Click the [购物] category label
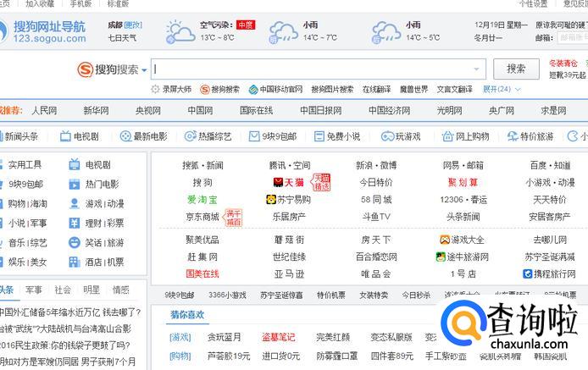The width and height of the screenshot is (588, 370). (x=180, y=356)
